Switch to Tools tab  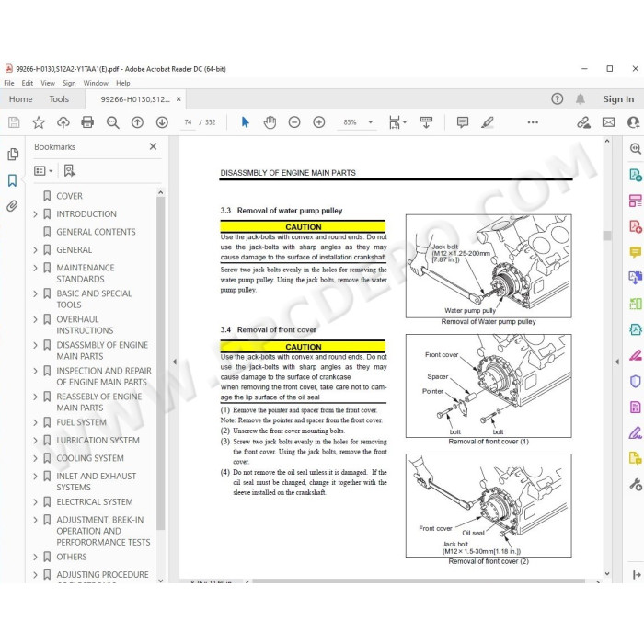[x=59, y=99]
